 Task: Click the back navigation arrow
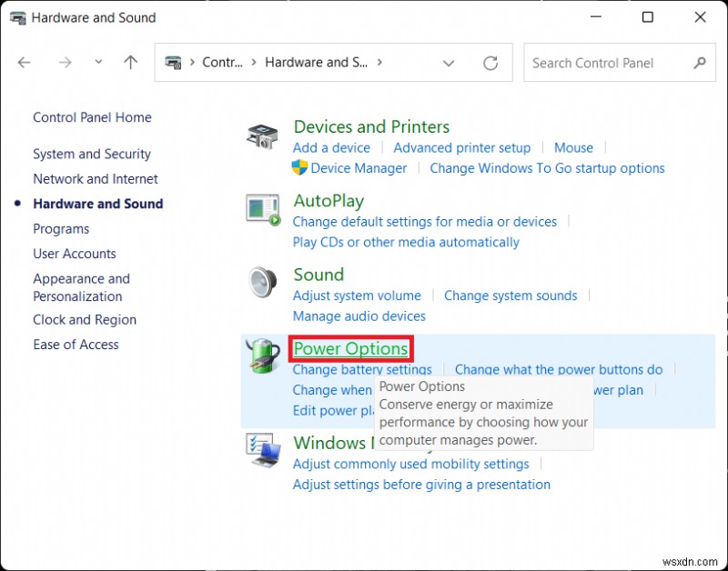24,62
